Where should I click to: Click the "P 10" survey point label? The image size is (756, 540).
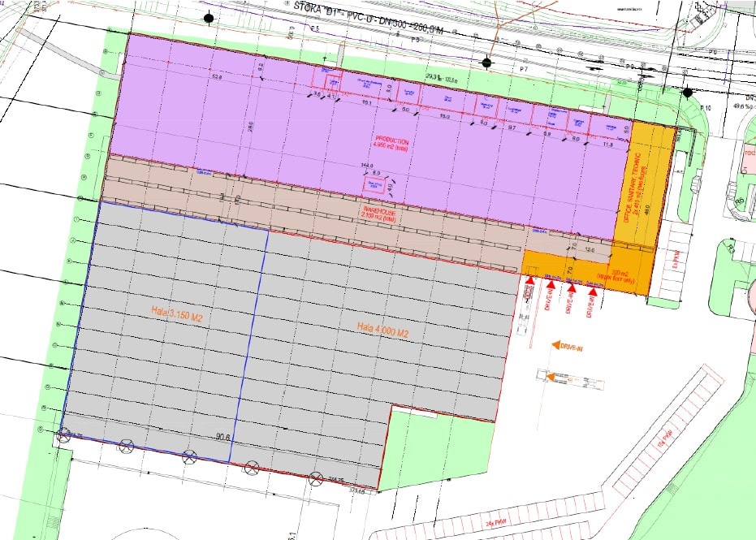point(706,108)
